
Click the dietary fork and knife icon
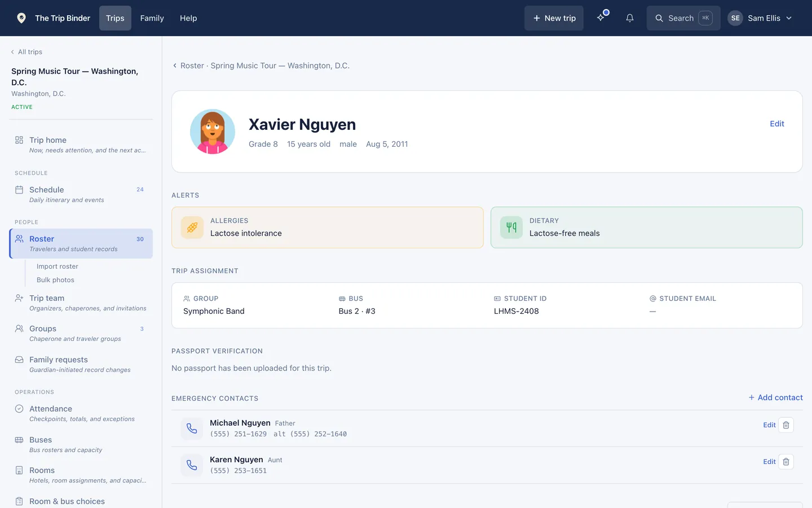pyautogui.click(x=511, y=227)
